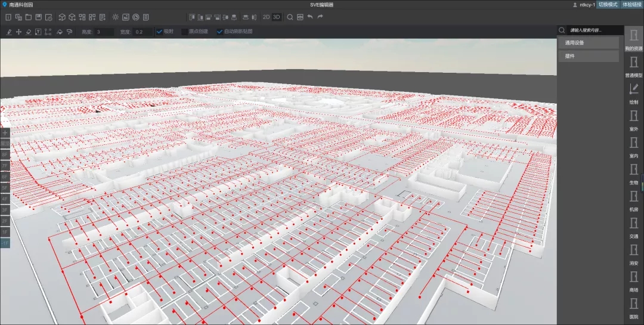The height and width of the screenshot is (325, 644).
Task: Click the save (floppy disk) icon
Action: (39, 17)
